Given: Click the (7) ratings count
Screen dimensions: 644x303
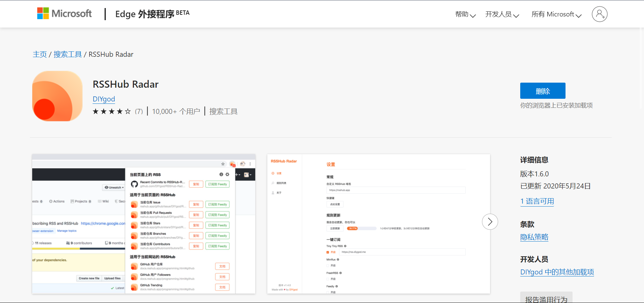Looking at the screenshot, I should tap(139, 112).
